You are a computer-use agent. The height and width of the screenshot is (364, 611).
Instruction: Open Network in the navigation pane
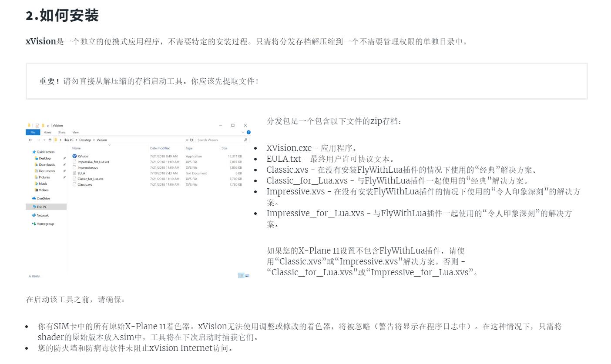(x=40, y=215)
